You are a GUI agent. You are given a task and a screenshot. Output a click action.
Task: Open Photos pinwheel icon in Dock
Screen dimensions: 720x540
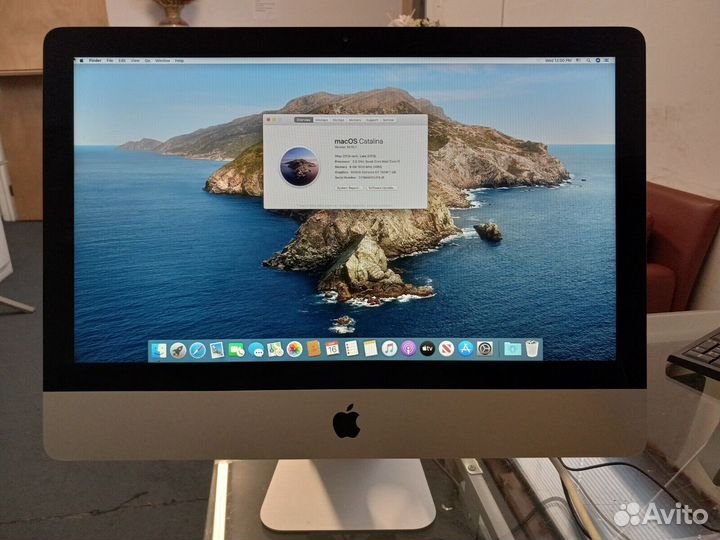294,349
